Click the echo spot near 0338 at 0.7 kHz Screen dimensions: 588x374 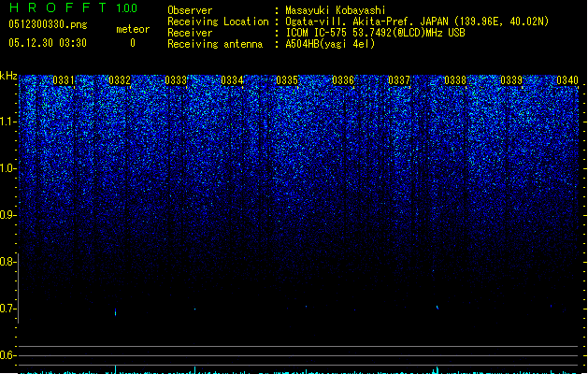[437, 308]
